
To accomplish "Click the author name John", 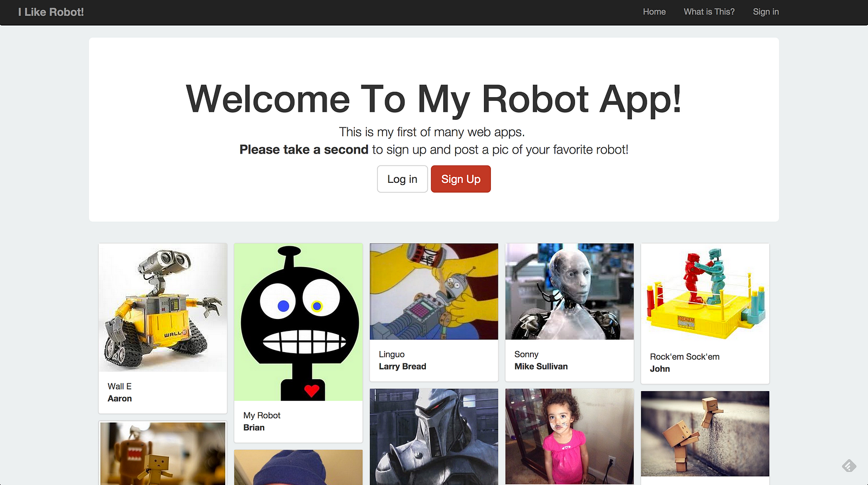I will 660,369.
